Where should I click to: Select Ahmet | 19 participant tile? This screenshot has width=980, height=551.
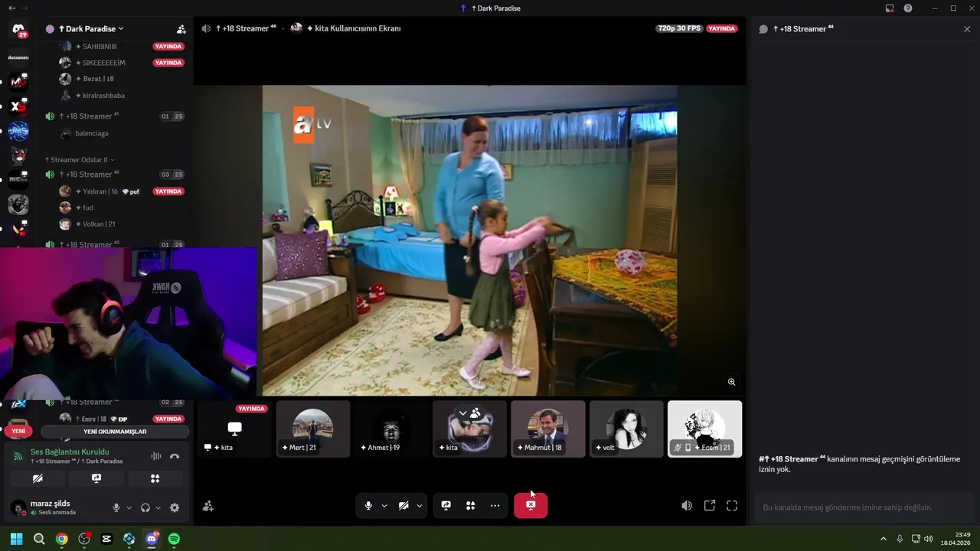(x=391, y=429)
